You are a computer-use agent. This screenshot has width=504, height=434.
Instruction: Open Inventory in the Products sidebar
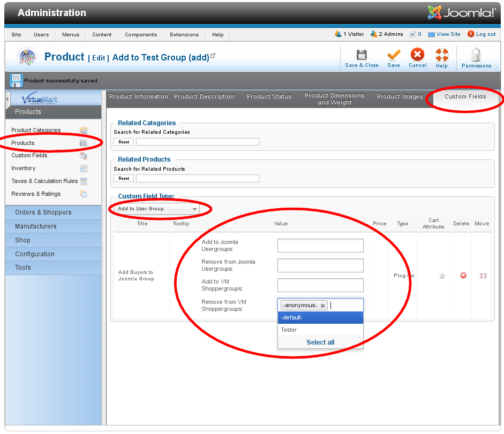point(24,169)
